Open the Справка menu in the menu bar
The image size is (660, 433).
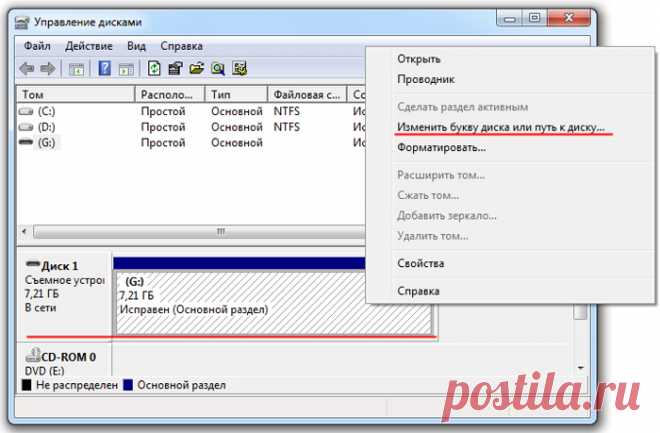coord(181,46)
